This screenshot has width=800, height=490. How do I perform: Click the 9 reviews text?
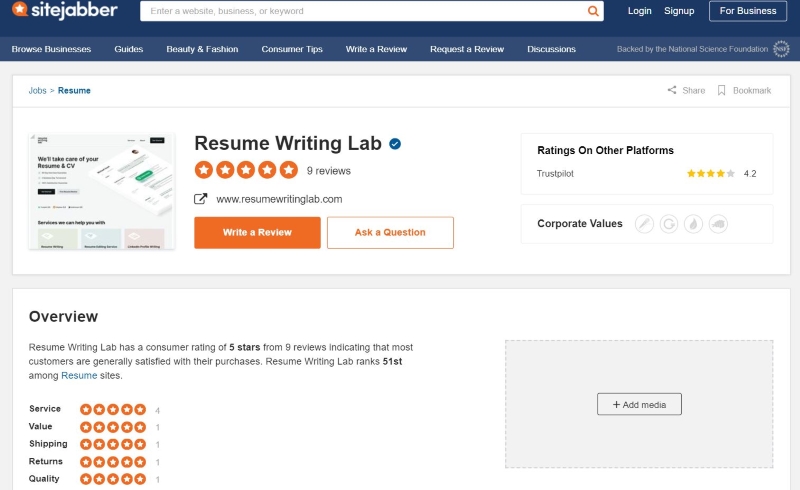point(329,170)
